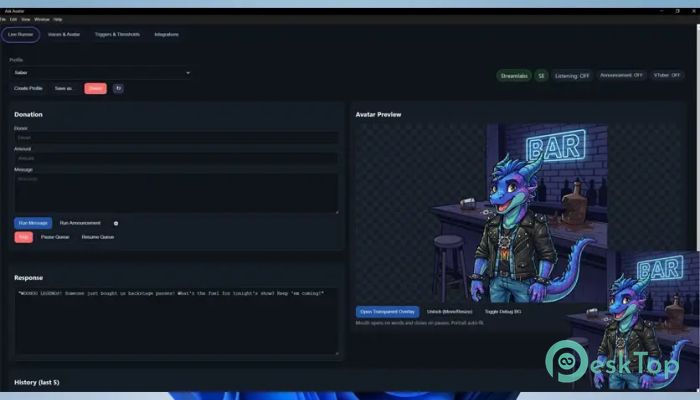Click the dragon avatar preview image
The width and height of the screenshot is (700, 400).
521,213
